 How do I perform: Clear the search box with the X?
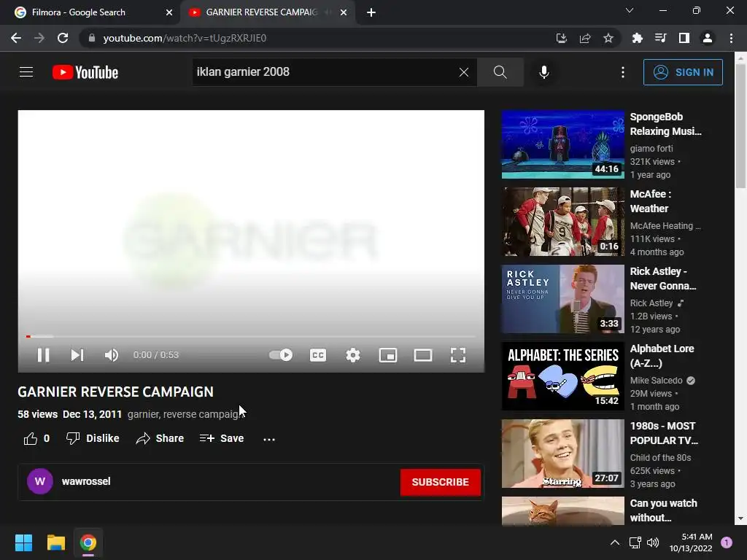(463, 72)
